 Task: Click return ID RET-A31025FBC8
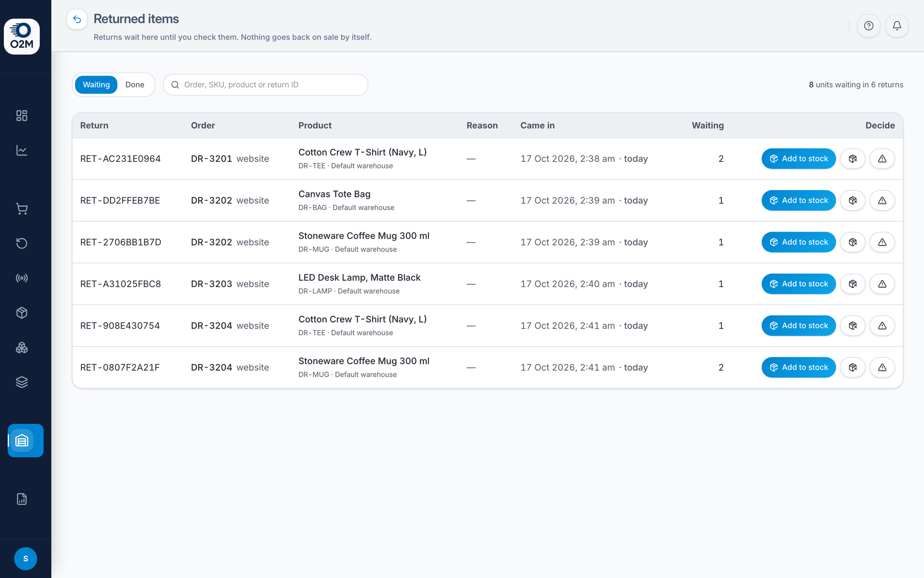[x=120, y=284]
